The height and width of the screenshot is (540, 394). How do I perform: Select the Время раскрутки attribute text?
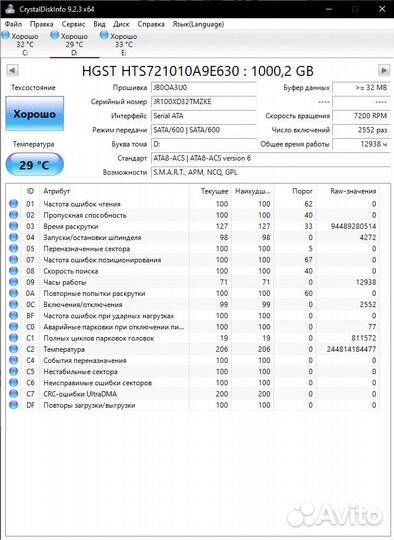coord(71,226)
